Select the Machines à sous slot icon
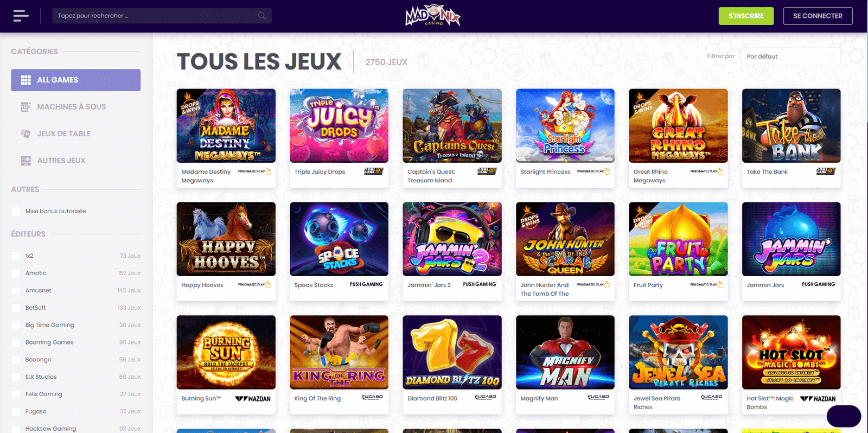 (x=25, y=107)
